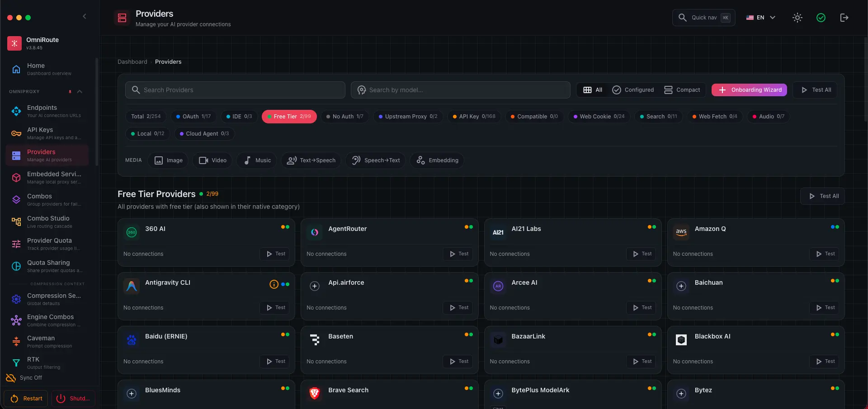Open Home dashboard overview
868x409 pixels.
pos(48,69)
